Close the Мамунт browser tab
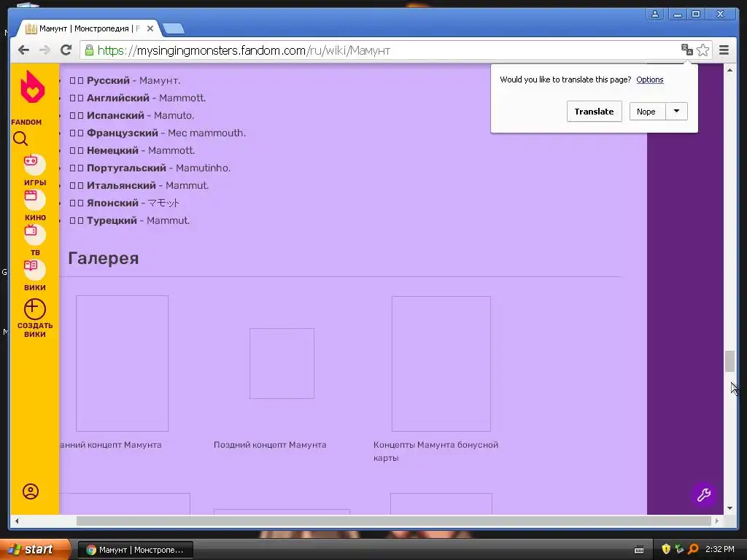This screenshot has height=560, width=747. (150, 28)
